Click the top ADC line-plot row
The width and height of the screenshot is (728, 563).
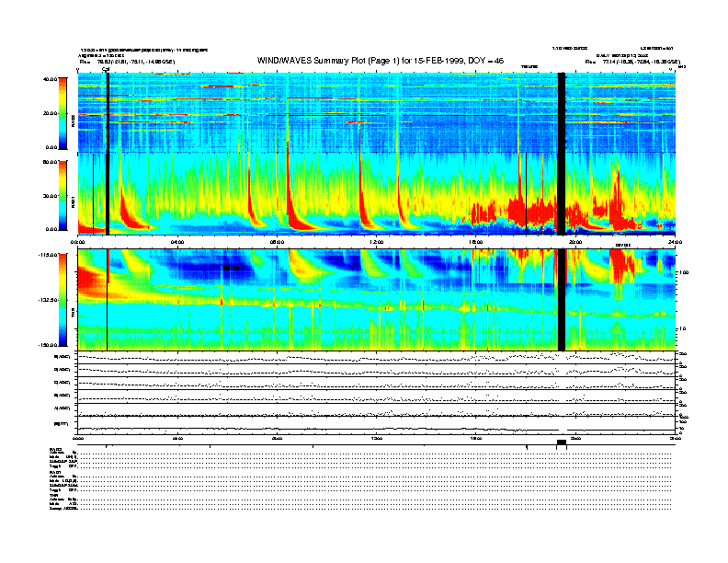click(x=376, y=357)
